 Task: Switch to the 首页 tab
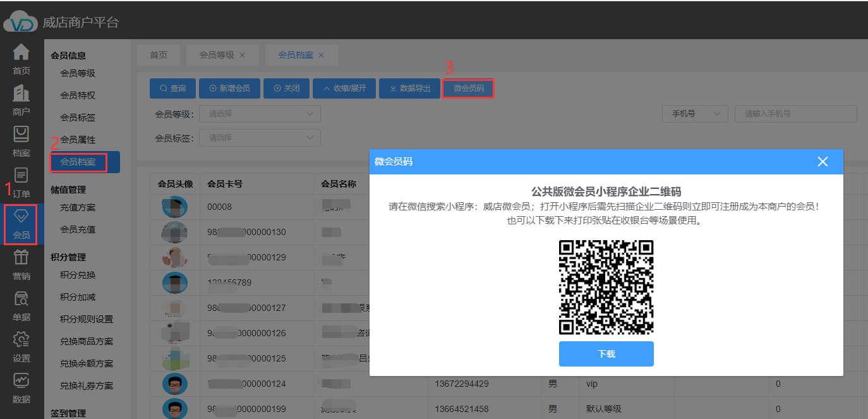pyautogui.click(x=159, y=55)
